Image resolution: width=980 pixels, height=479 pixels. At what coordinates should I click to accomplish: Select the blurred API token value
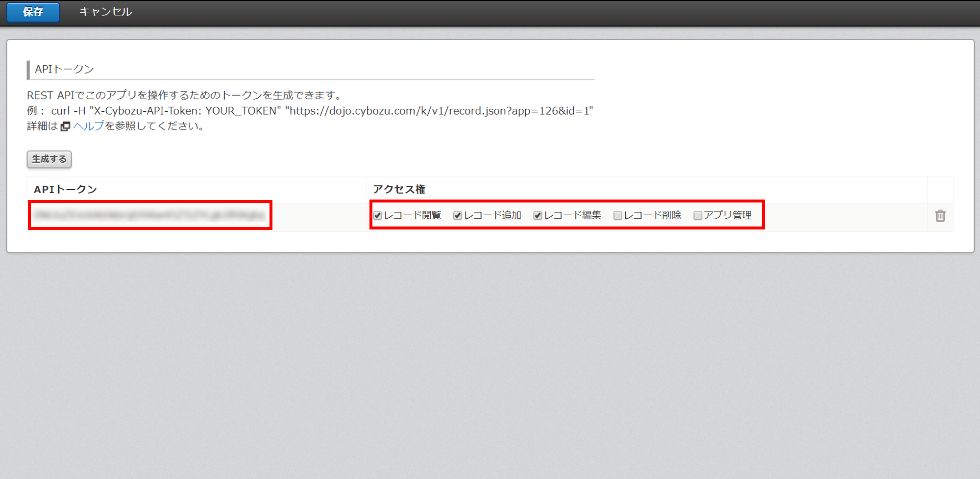[x=150, y=215]
